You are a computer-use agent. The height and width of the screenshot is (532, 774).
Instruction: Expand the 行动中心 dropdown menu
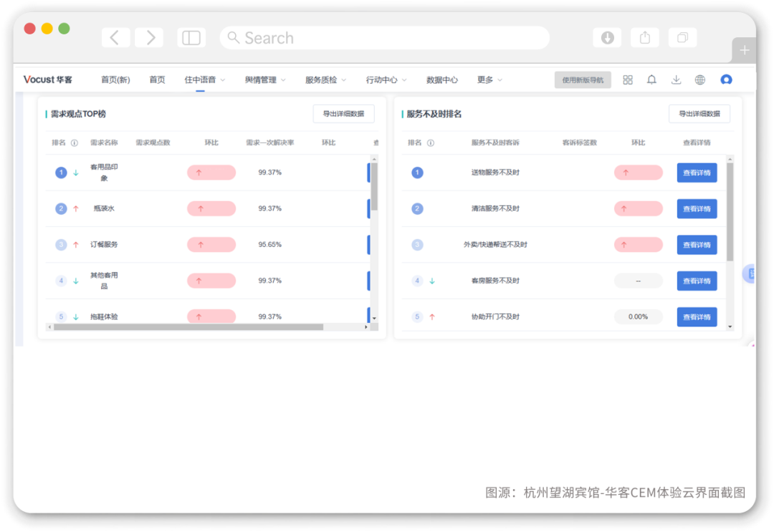click(386, 80)
